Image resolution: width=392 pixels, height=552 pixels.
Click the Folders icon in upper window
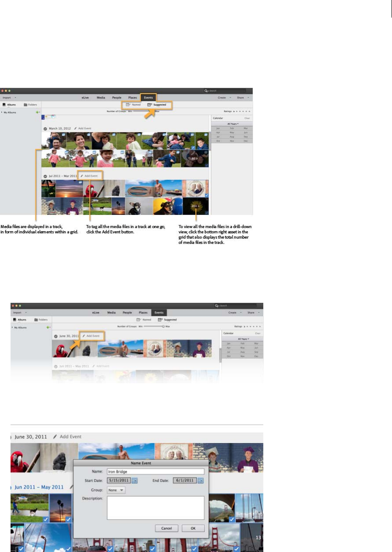25,105
